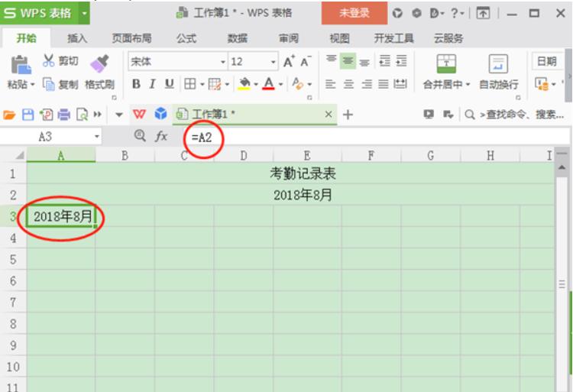
Task: Click the distributed alignment icon
Action: (x=400, y=84)
